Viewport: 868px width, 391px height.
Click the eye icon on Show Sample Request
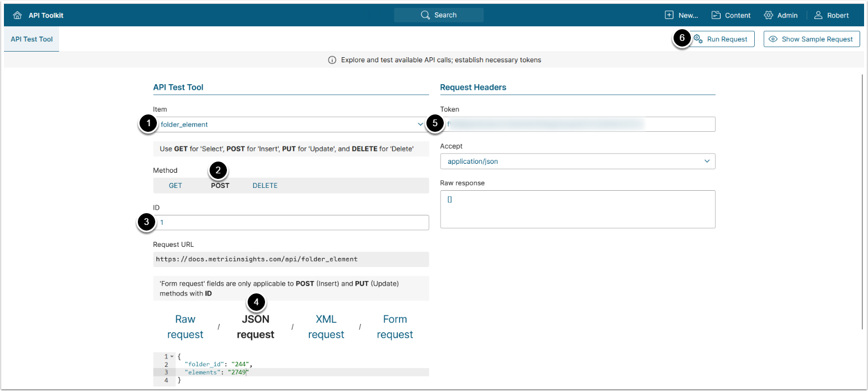[773, 39]
